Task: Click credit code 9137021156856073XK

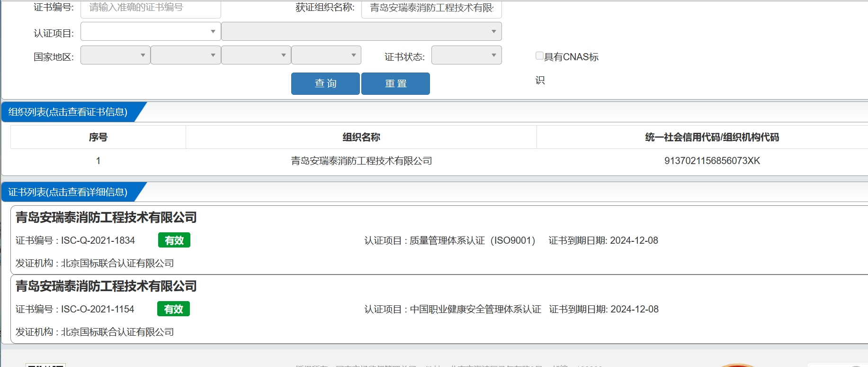Action: [712, 161]
